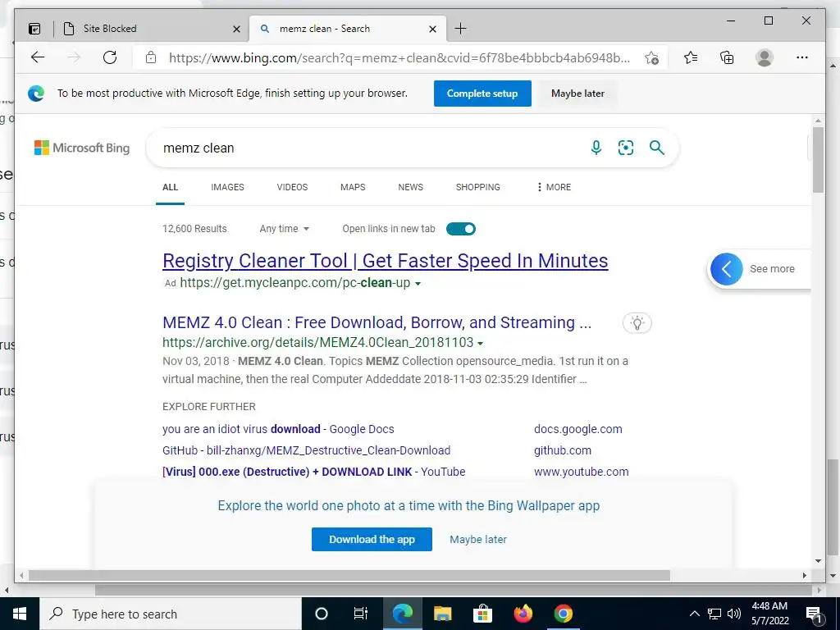Open Windows Start menu
Screen dimensions: 840x630
pyautogui.click(x=20, y=614)
